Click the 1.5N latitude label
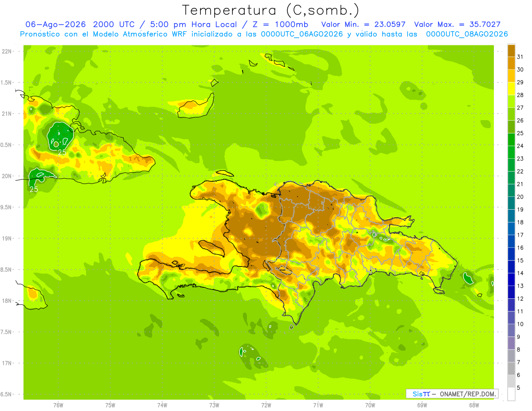The height and width of the screenshot is (411, 532). click(x=7, y=82)
